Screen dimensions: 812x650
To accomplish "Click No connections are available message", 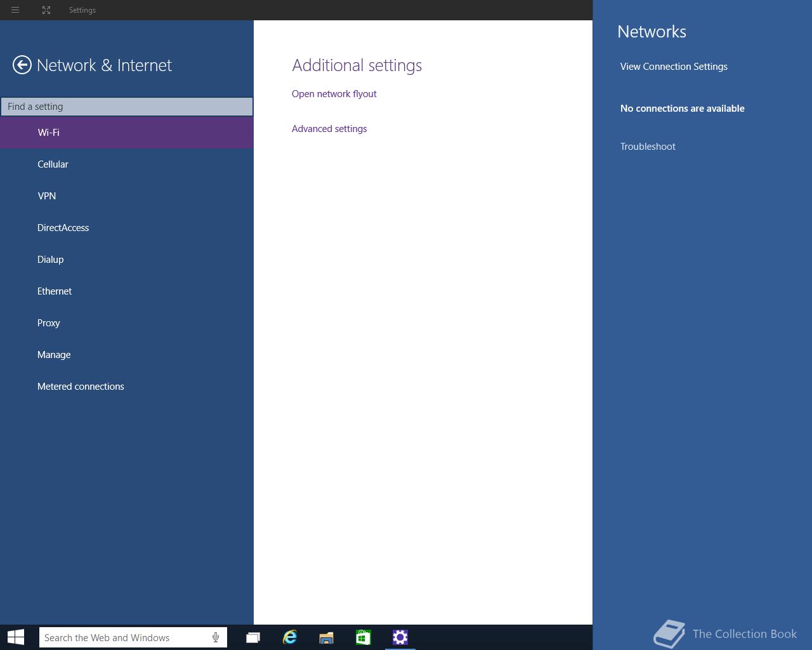I will pos(683,109).
